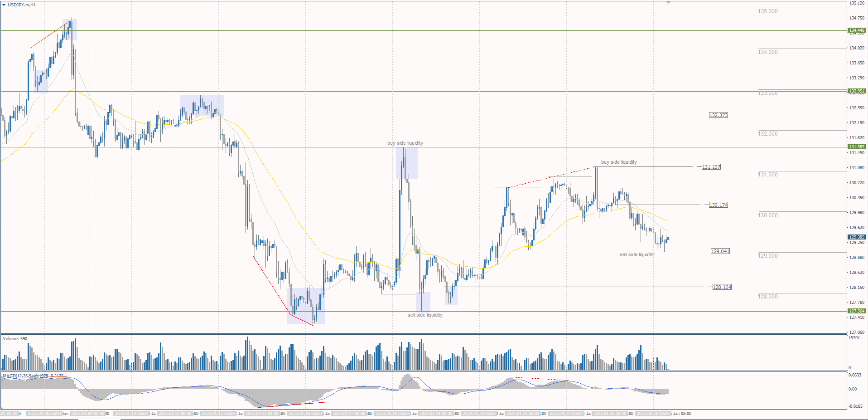The image size is (868, 420).
Task: Click the 2023.01.23 00:00 date marker
Action: tap(523, 414)
